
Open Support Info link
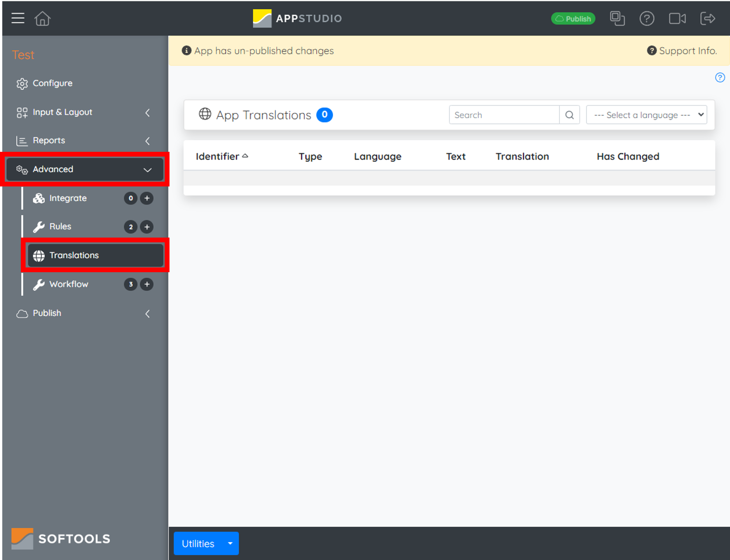pyautogui.click(x=682, y=51)
